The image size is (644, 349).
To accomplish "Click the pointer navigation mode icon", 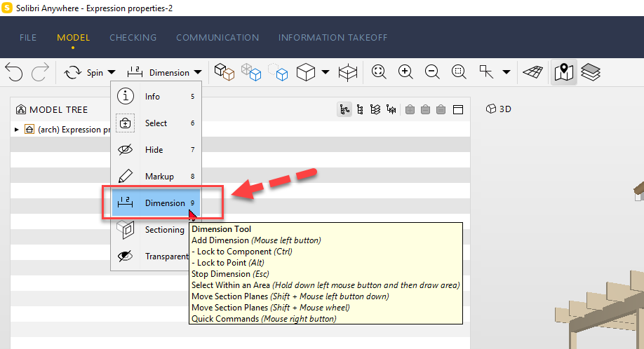I will (486, 72).
